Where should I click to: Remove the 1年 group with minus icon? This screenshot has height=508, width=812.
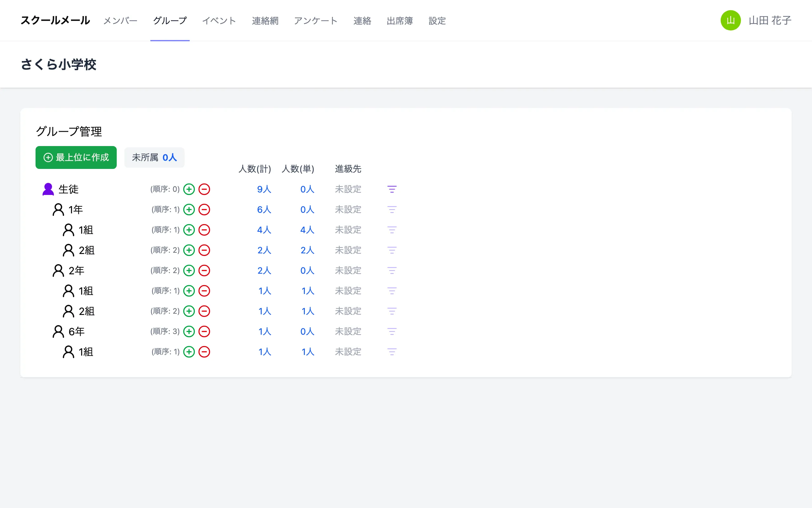click(x=204, y=210)
